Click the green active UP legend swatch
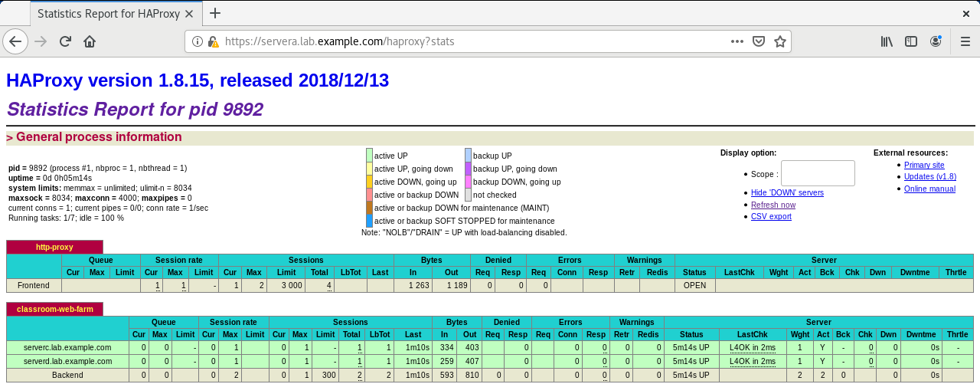The image size is (980, 384). 369,156
